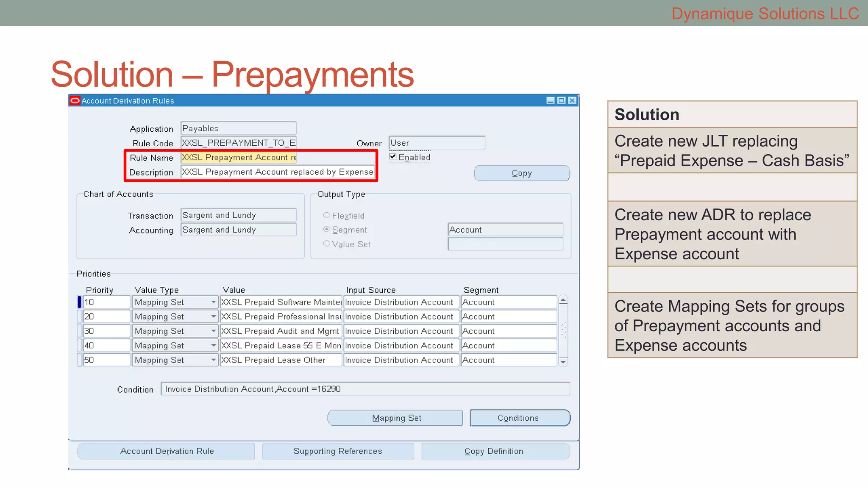Select record indicator for priority 50 row
This screenshot has height=488, width=868.
[79, 360]
